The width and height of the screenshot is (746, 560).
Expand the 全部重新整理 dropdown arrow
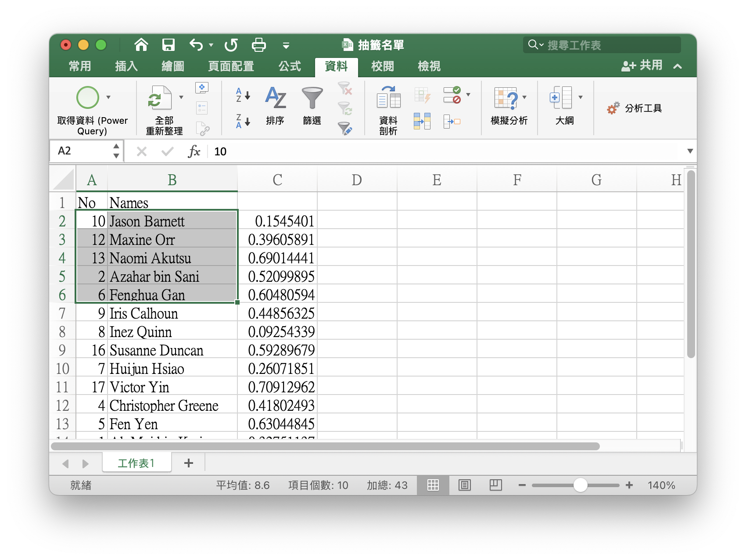pyautogui.click(x=181, y=97)
